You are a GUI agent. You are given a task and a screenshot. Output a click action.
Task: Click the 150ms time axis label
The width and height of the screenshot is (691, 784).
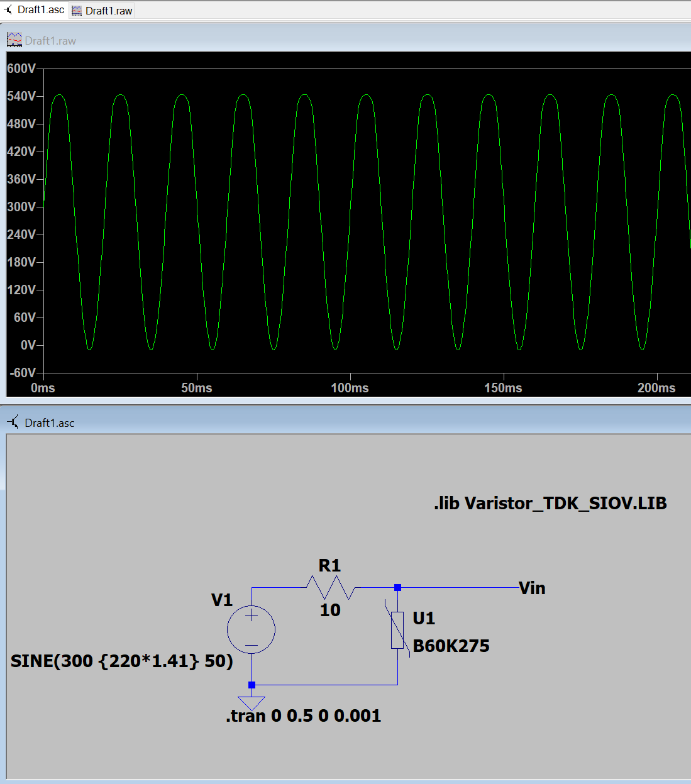tap(503, 388)
